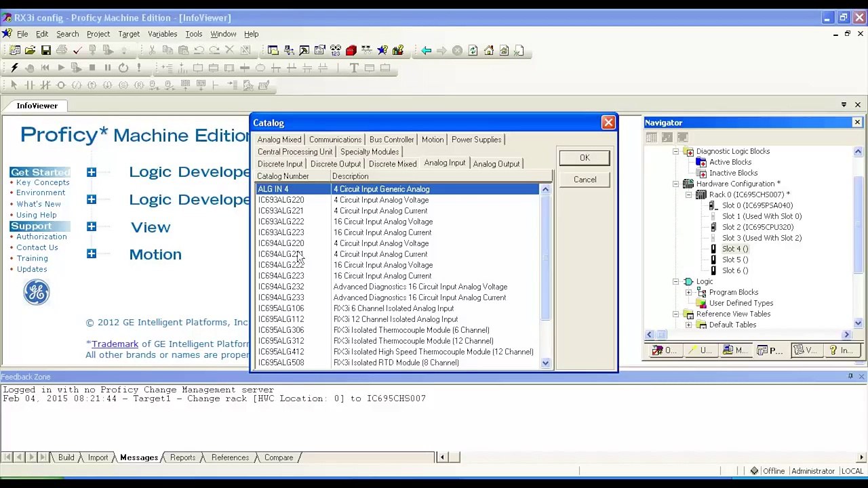Select the normally closed contact tool

(x=45, y=85)
